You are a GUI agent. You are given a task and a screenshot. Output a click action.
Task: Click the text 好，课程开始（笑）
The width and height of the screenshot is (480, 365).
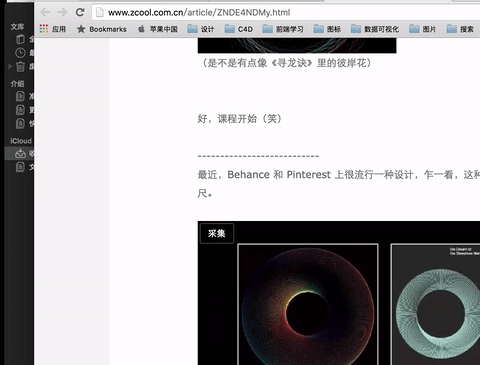240,119
